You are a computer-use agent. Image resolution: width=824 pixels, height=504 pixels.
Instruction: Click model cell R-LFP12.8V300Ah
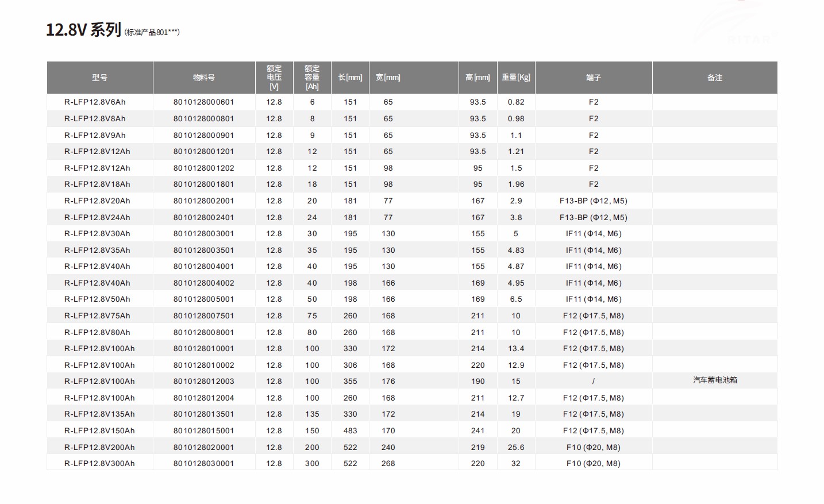click(99, 464)
